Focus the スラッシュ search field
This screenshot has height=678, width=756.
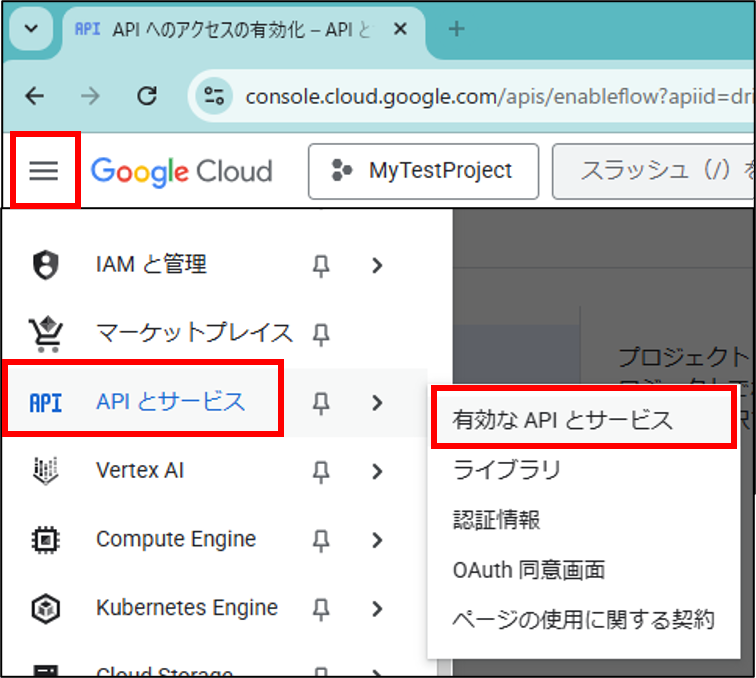click(653, 171)
